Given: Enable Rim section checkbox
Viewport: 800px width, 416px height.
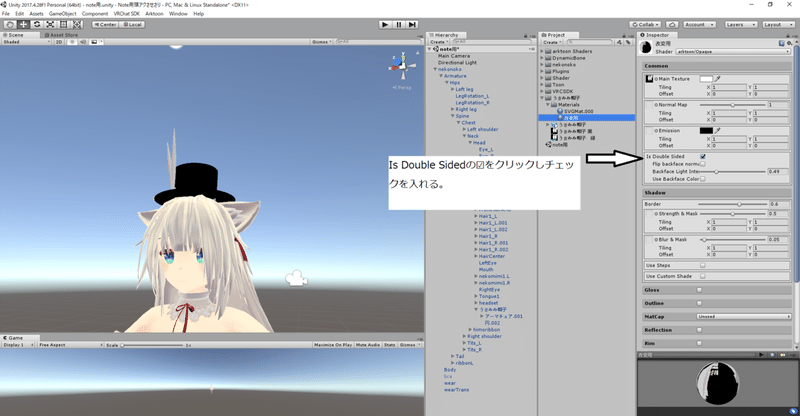Looking at the screenshot, I should pos(699,344).
